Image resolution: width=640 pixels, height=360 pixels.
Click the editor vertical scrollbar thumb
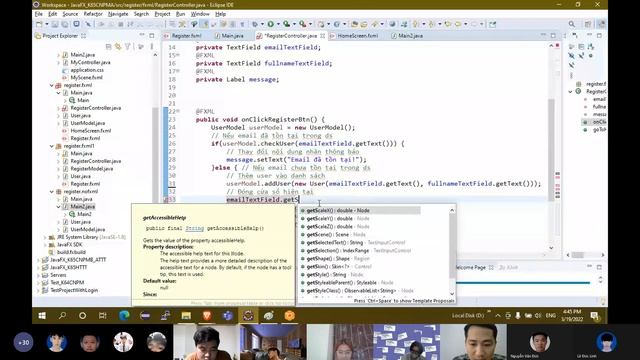(x=551, y=149)
